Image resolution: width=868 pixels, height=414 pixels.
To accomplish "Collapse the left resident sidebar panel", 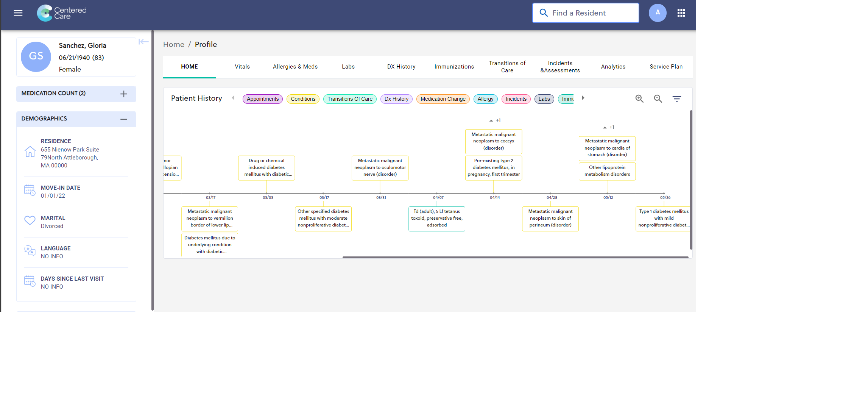I will click(143, 42).
